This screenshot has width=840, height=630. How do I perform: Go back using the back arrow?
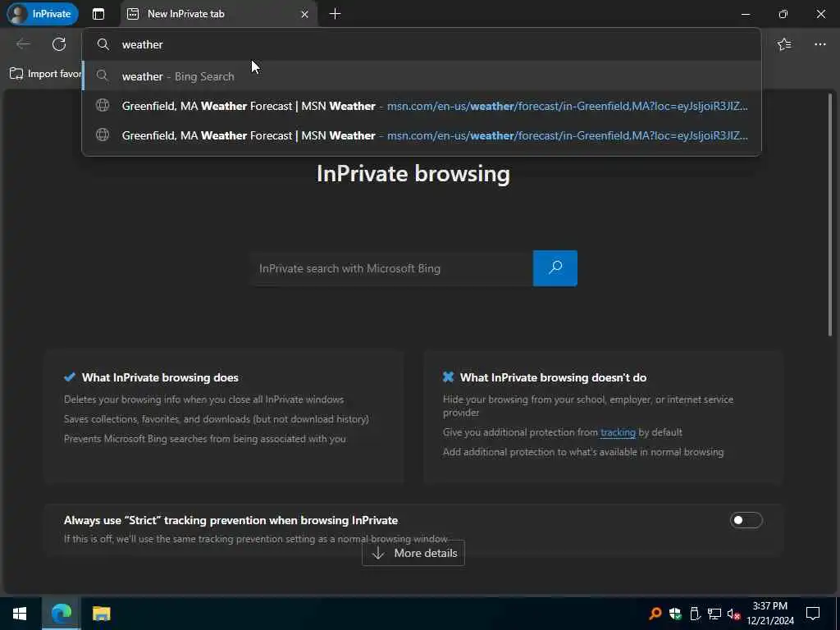23,44
